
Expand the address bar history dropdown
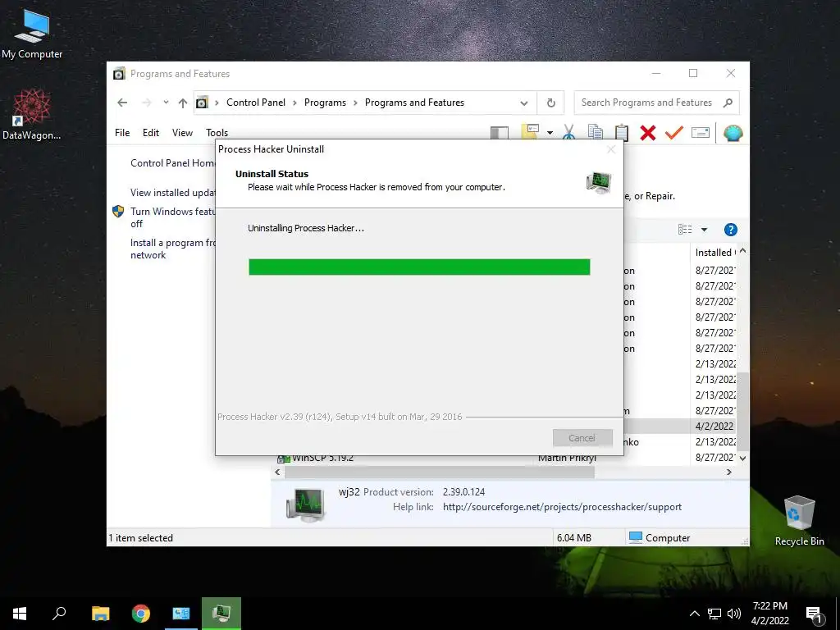[524, 103]
